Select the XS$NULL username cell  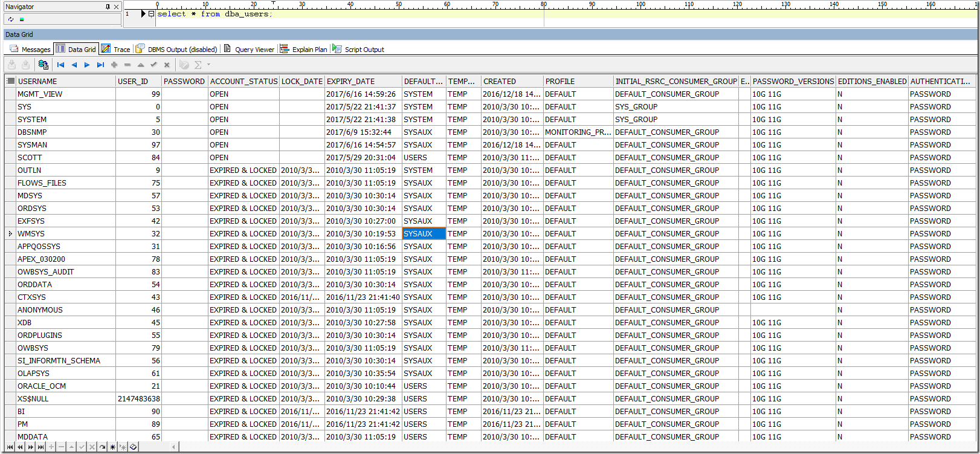pyautogui.click(x=66, y=398)
